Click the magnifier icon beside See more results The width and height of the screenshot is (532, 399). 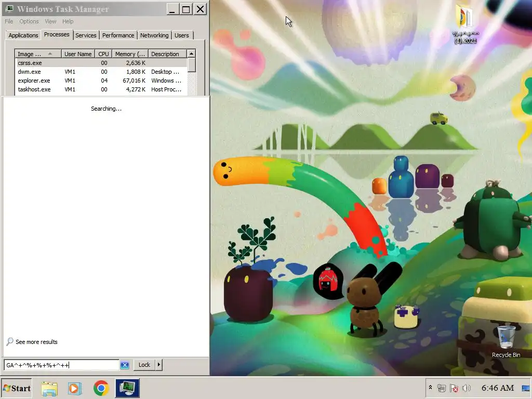(x=10, y=341)
